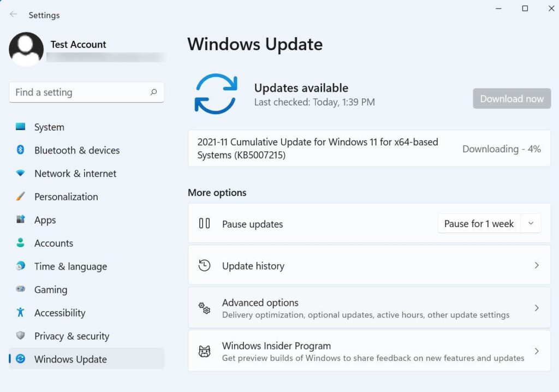559x392 pixels.
Task: Click the Delivery optimization description text
Action: [x=366, y=315]
